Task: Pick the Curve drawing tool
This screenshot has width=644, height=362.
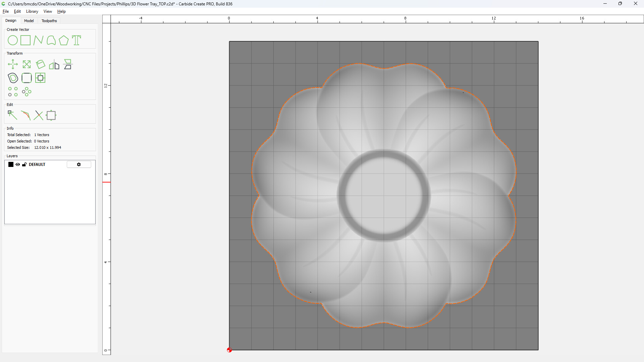Action: coord(51,41)
